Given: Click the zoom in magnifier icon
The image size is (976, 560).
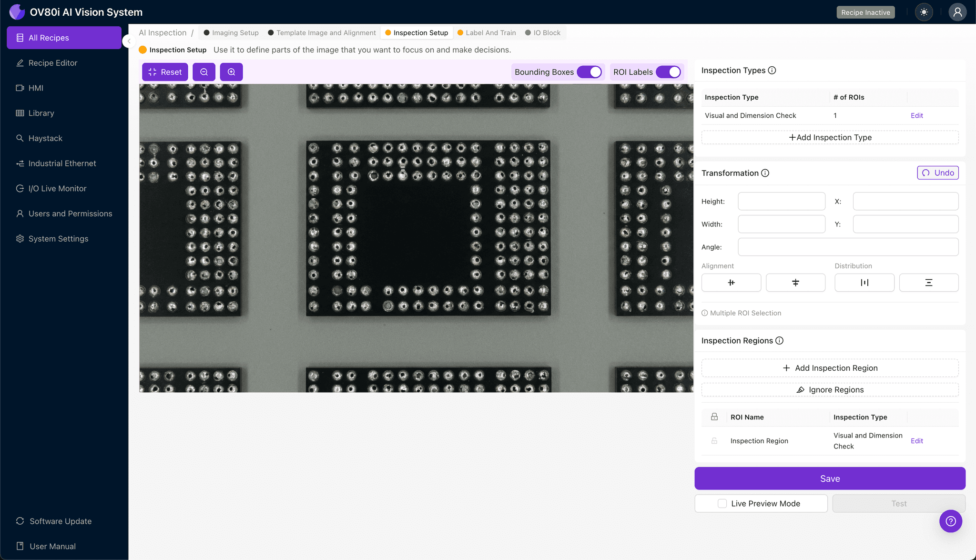Looking at the screenshot, I should tap(231, 72).
